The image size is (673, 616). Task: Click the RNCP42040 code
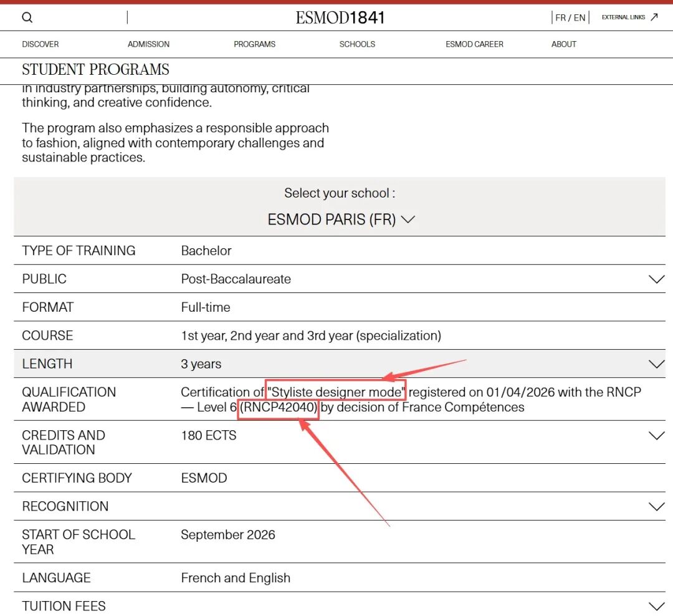(x=278, y=407)
